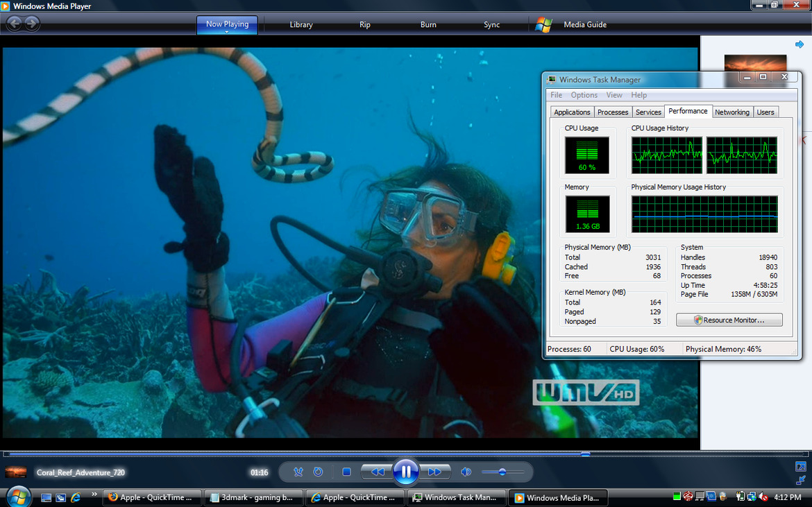Launch Internet Explorer from Quick Launch
812x507 pixels.
coord(76,498)
